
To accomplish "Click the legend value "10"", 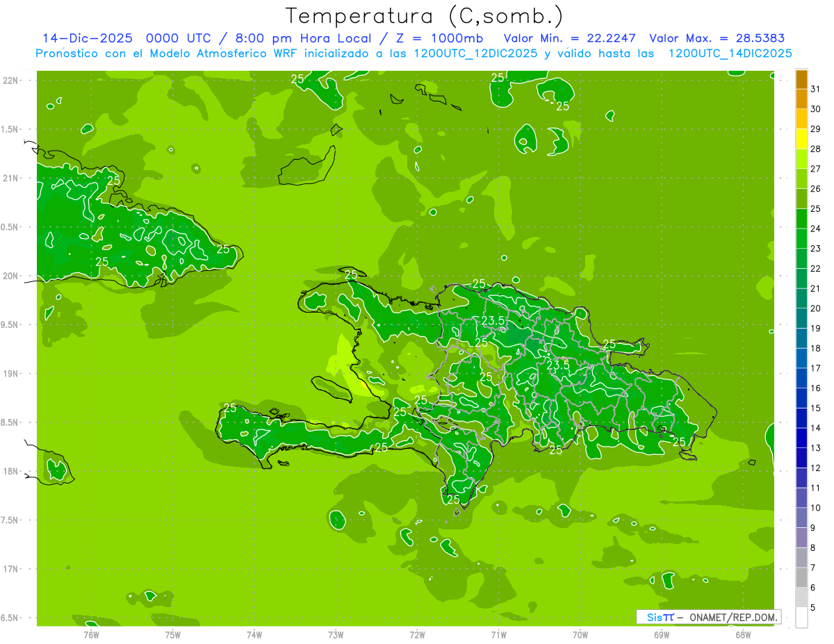I will [x=815, y=508].
